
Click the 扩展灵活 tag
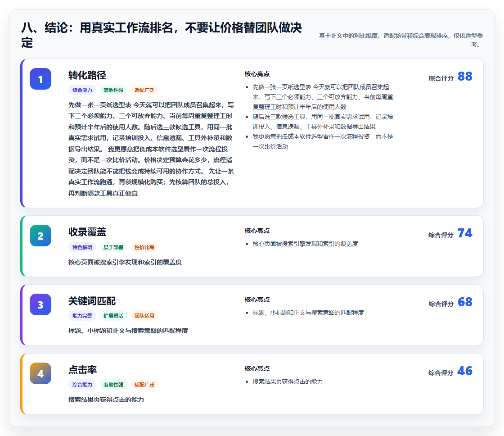pos(113,316)
